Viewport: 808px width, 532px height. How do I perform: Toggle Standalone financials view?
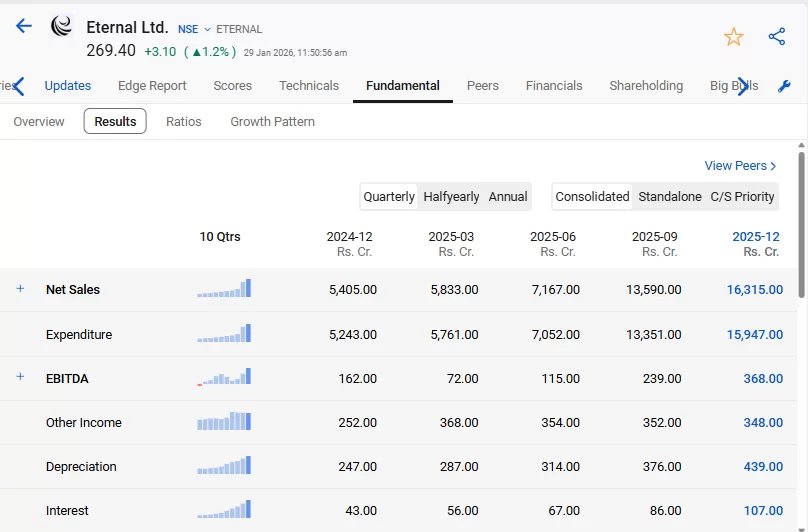[x=670, y=197]
